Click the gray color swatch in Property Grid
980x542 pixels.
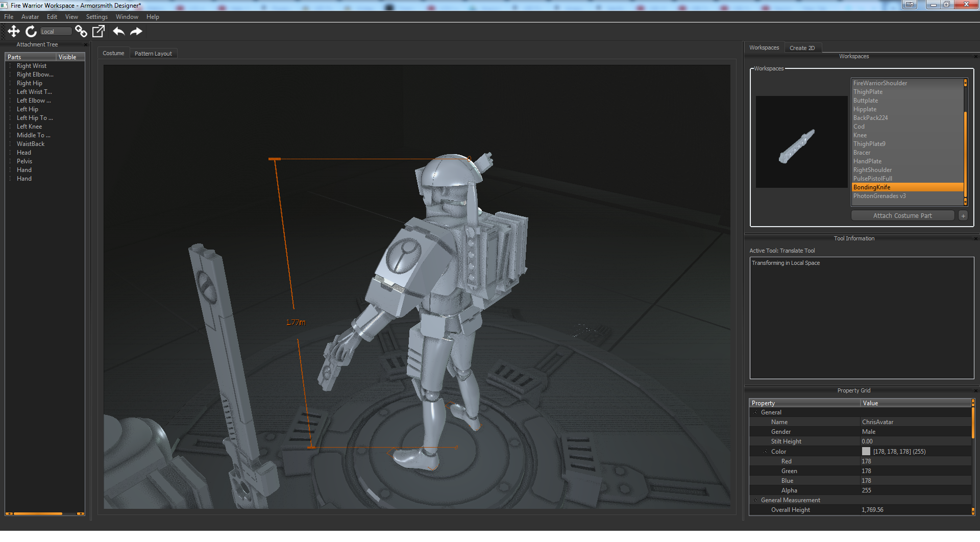click(x=866, y=452)
